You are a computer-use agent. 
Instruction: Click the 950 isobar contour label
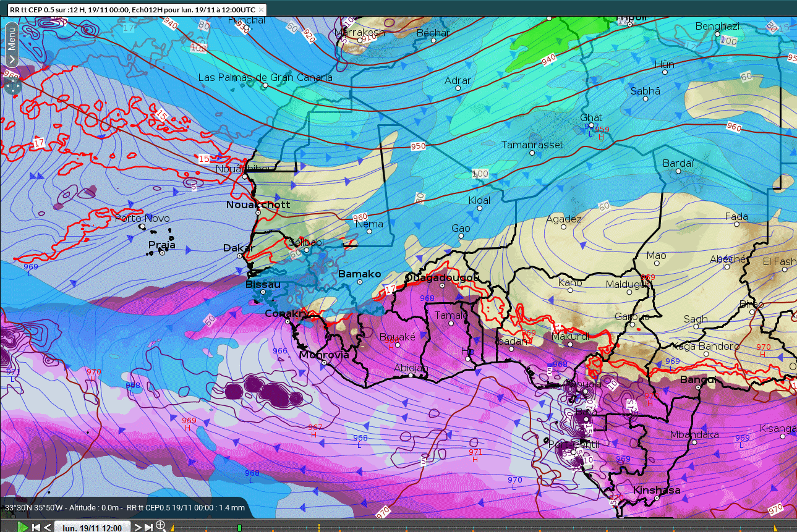pyautogui.click(x=419, y=146)
